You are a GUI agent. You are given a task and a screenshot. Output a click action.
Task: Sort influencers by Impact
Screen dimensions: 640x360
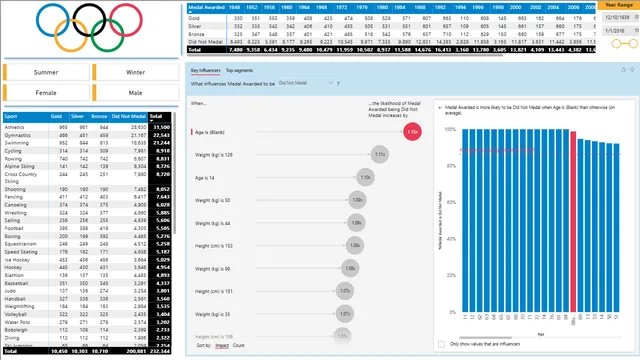(x=222, y=346)
